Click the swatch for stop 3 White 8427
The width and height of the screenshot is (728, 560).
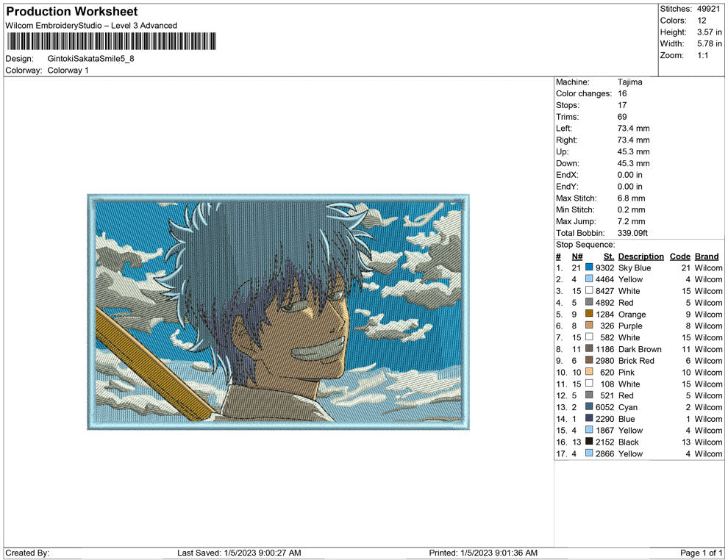589,290
